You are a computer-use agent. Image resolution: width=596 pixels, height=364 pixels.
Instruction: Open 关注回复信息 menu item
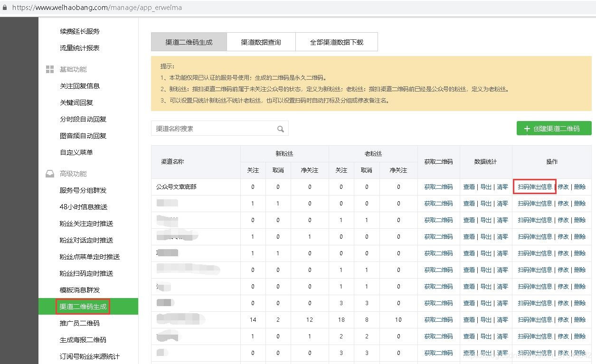[80, 86]
